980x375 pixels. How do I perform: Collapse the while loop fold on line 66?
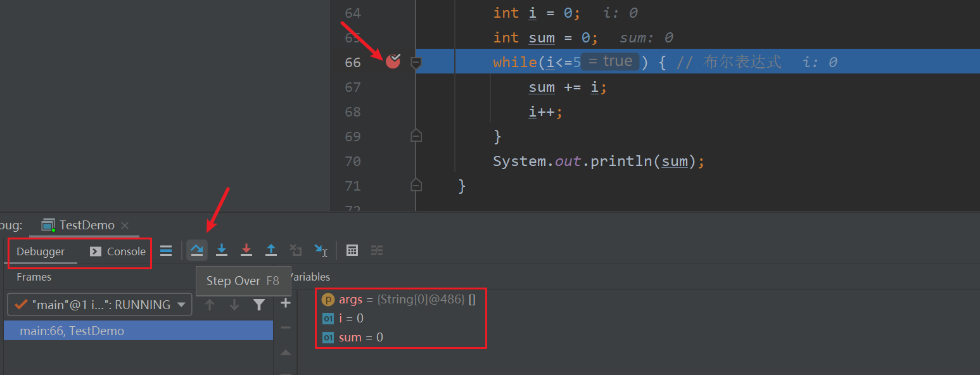click(416, 62)
